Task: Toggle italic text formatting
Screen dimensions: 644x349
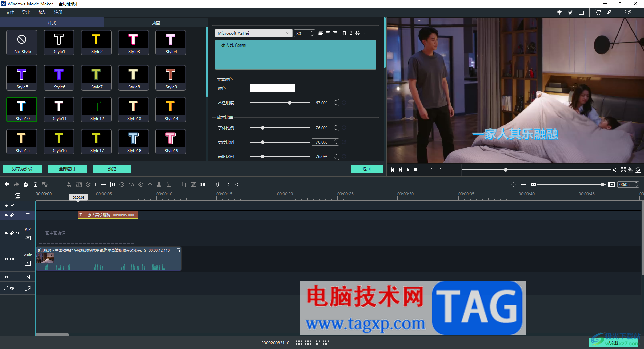Action: click(351, 33)
